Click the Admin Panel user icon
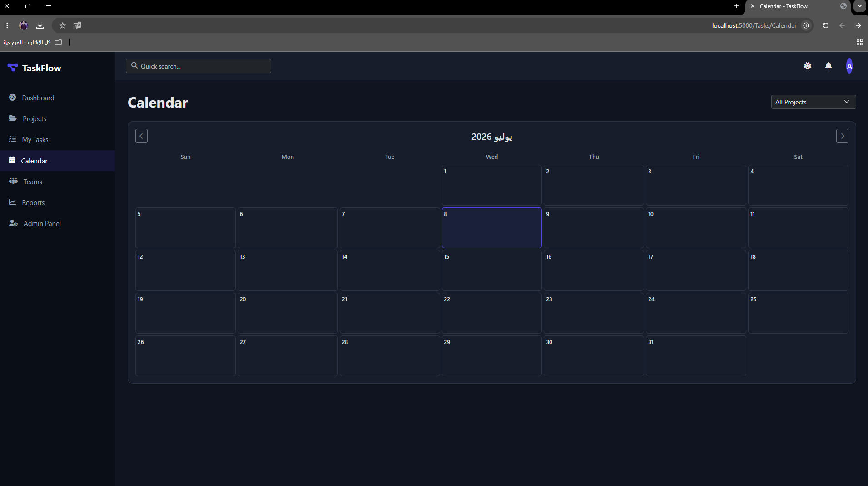This screenshot has width=868, height=486. [13, 223]
